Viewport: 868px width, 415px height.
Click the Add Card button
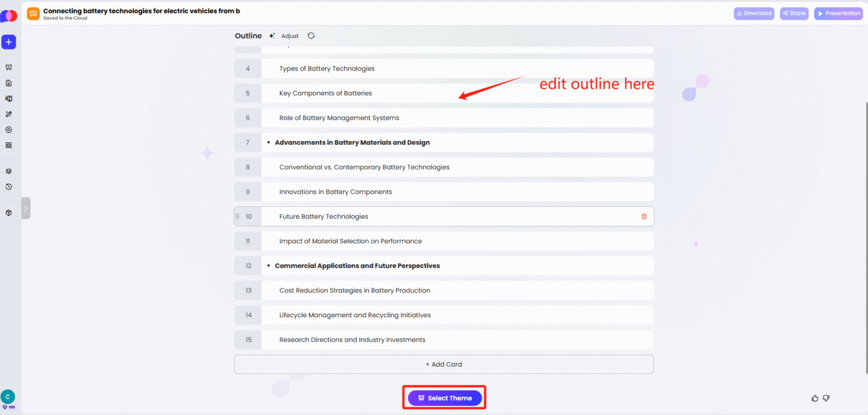tap(444, 364)
